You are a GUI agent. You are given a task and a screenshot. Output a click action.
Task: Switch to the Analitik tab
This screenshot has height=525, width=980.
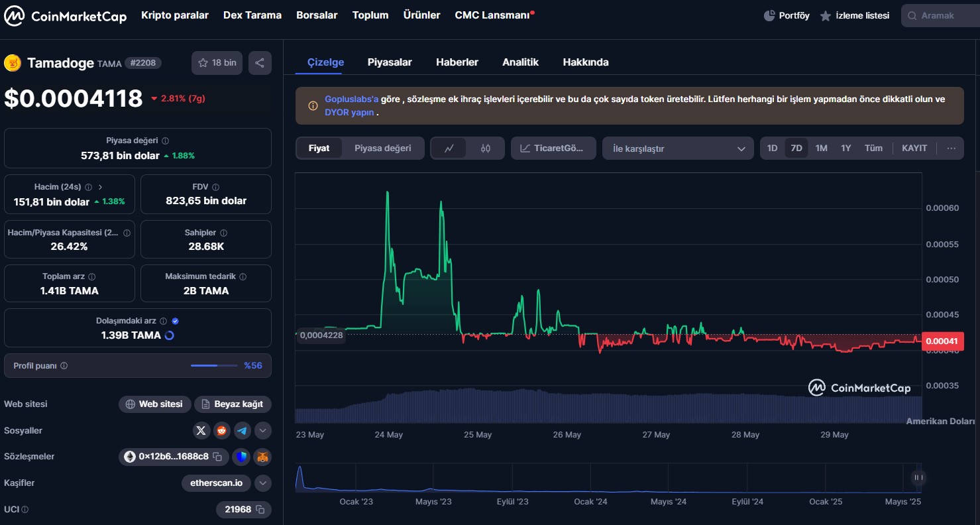point(520,62)
